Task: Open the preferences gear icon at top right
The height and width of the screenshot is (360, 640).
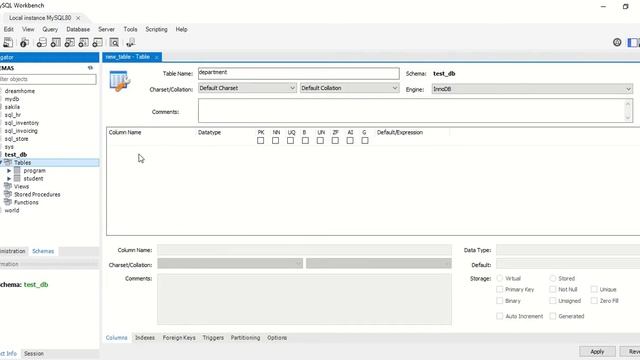Action: [x=617, y=42]
